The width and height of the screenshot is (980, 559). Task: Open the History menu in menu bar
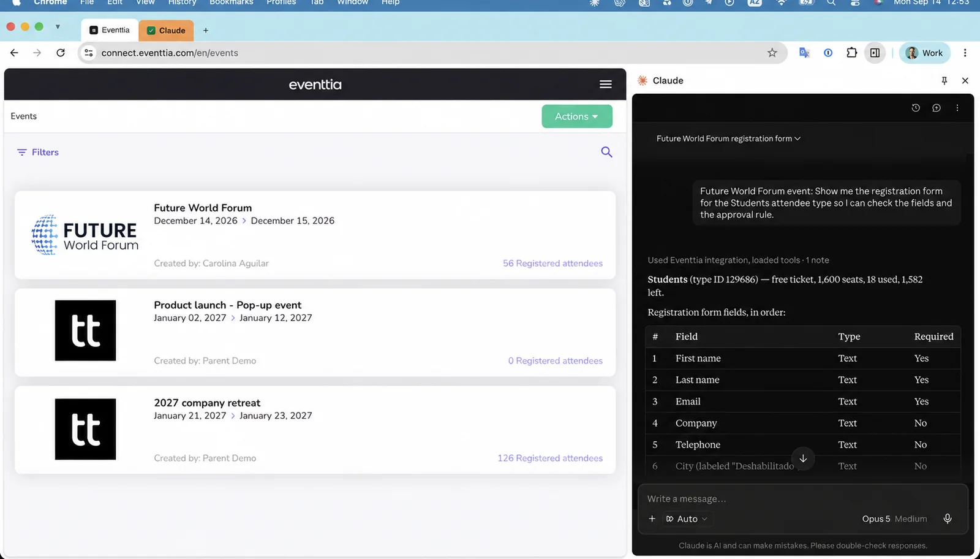182,2
